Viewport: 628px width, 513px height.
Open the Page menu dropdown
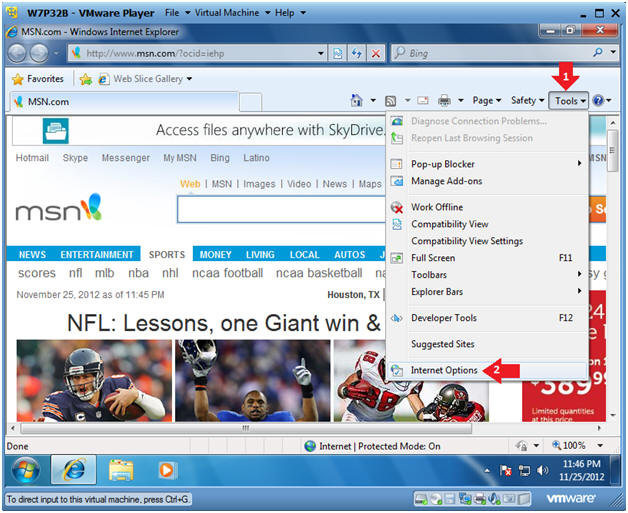click(487, 101)
